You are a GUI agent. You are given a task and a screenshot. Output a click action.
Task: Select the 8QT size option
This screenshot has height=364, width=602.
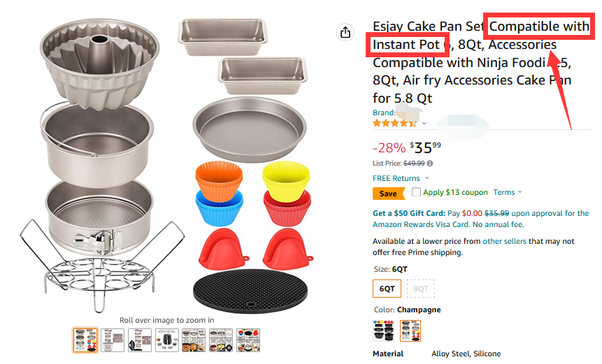[x=420, y=288]
